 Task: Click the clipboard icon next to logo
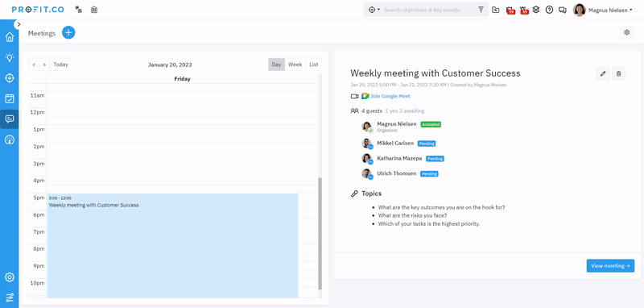click(x=94, y=10)
